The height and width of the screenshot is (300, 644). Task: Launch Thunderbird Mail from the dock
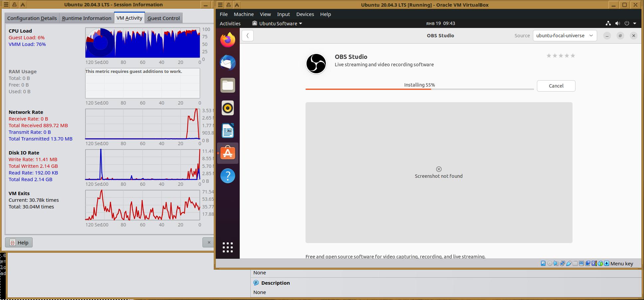pyautogui.click(x=228, y=63)
